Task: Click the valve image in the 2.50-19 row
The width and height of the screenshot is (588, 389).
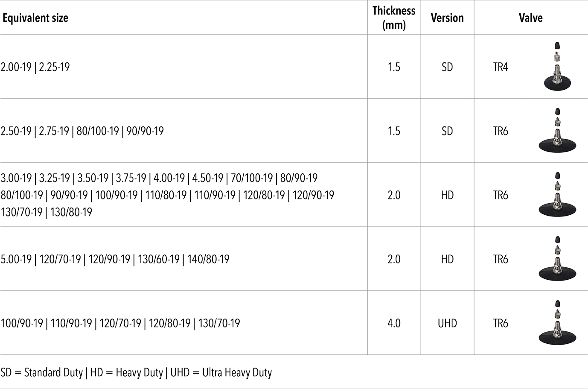Action: tap(557, 130)
